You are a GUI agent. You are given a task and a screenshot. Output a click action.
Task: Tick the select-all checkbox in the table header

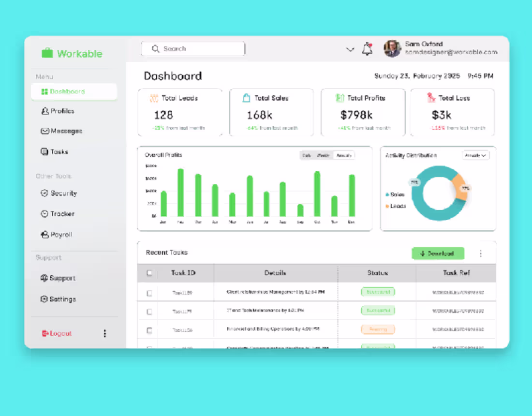point(149,273)
